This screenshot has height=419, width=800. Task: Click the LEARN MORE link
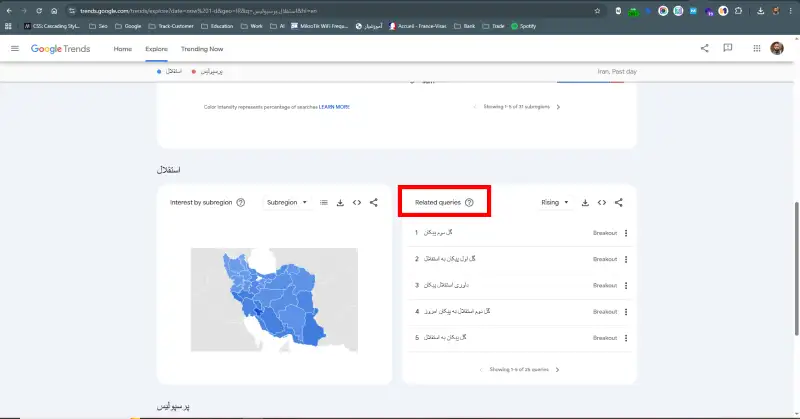334,107
